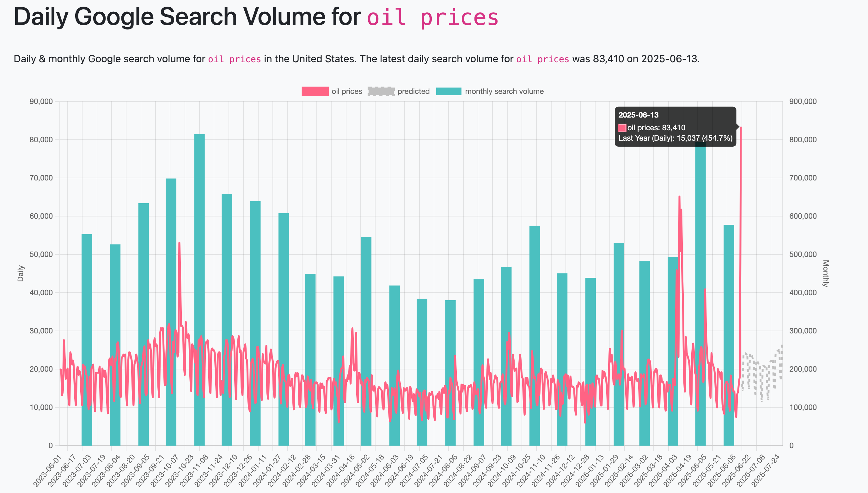This screenshot has height=493, width=868.
Task: Click the tooltip pink color square
Action: (x=622, y=128)
